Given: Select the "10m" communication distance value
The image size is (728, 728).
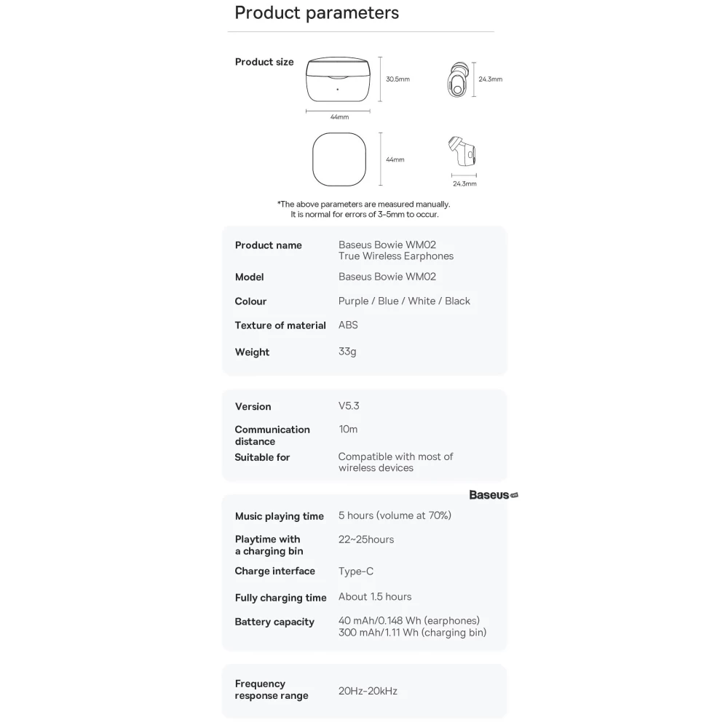Looking at the screenshot, I should (x=348, y=430).
